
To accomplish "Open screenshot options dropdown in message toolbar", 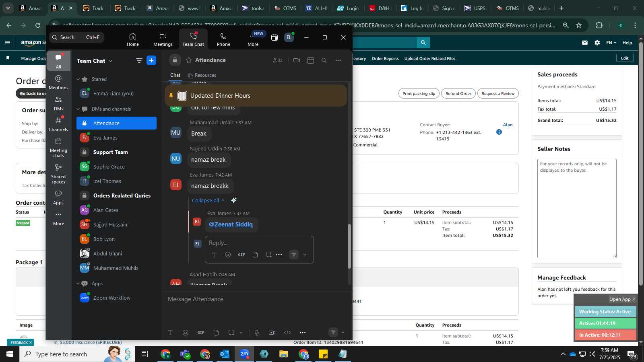I will coord(241,333).
